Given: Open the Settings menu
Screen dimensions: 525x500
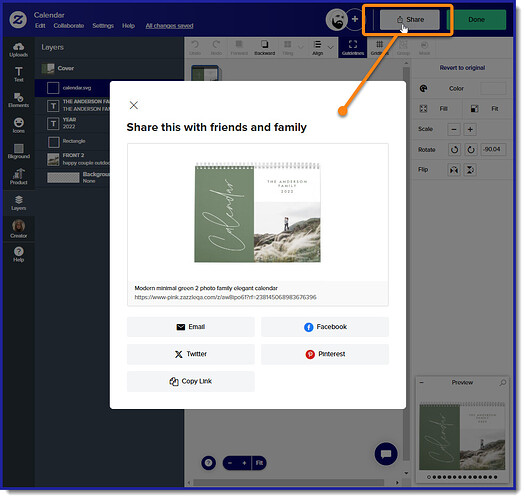Looking at the screenshot, I should pos(103,25).
